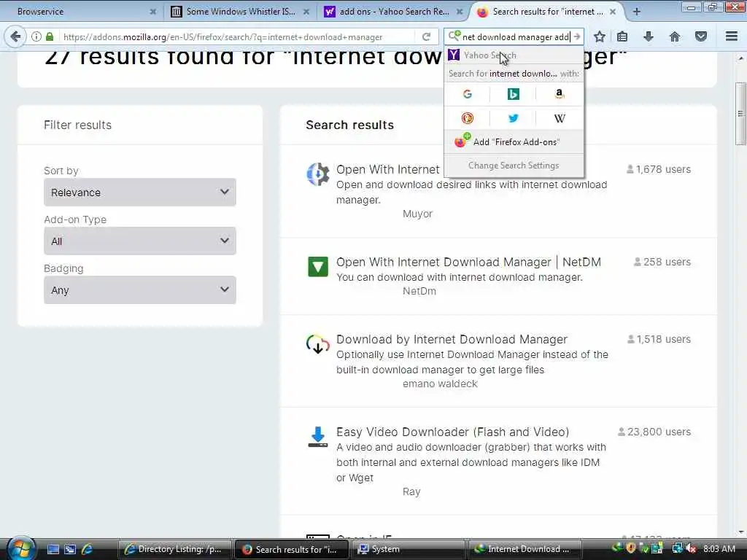Open Internet Download taskbar window
This screenshot has height=560, width=747.
click(x=525, y=549)
